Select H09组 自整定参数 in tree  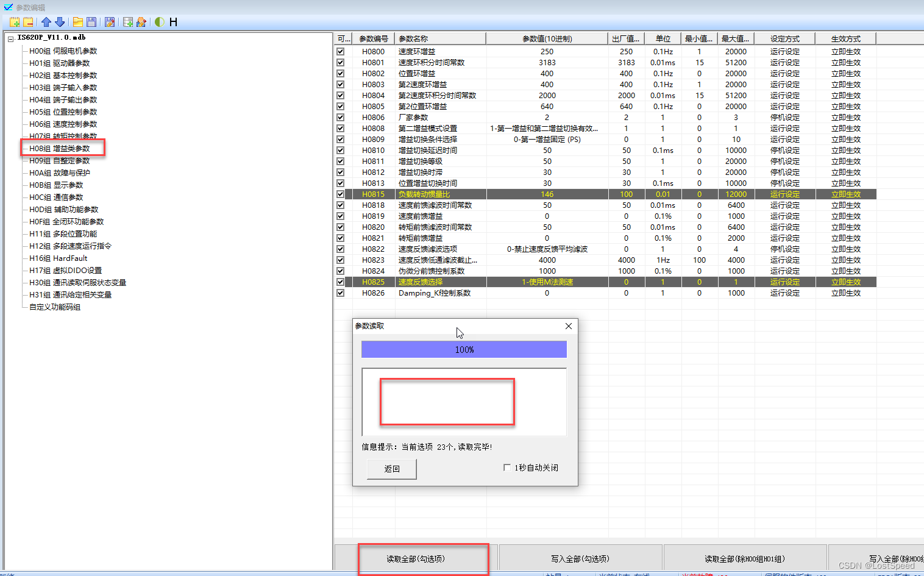[60, 161]
